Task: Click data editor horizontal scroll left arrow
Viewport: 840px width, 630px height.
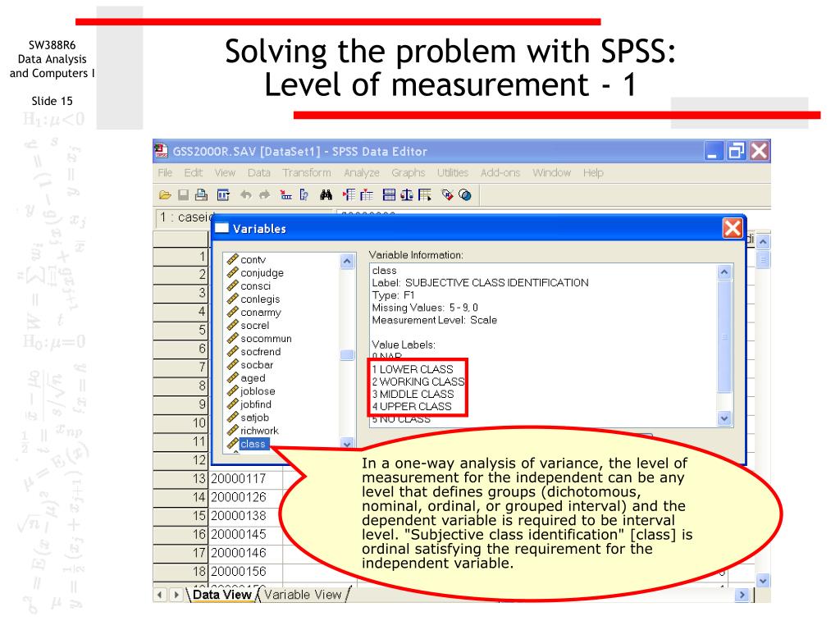Action: (160, 594)
